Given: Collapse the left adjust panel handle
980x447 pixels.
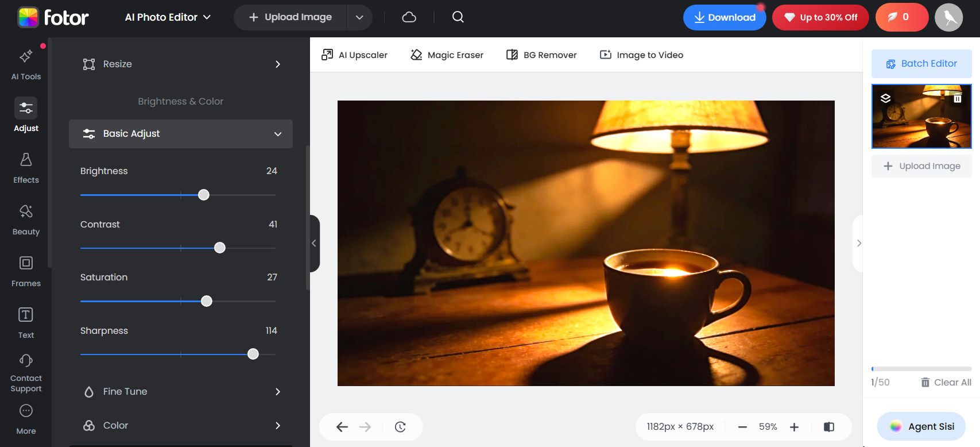Looking at the screenshot, I should 314,244.
